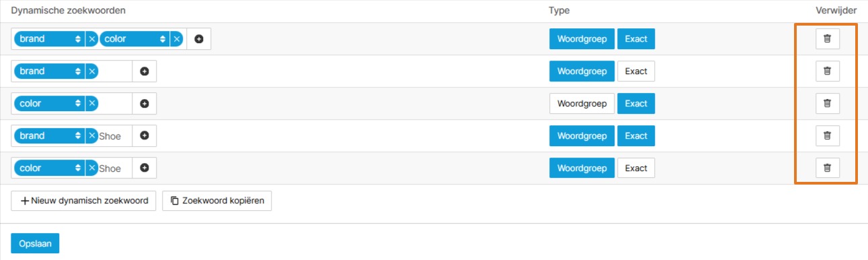Enable Woordgroep in the color-only row

(x=582, y=104)
